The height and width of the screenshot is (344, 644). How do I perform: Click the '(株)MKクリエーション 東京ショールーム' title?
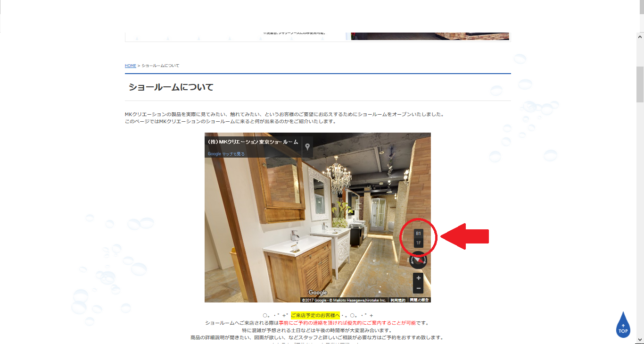pyautogui.click(x=253, y=142)
